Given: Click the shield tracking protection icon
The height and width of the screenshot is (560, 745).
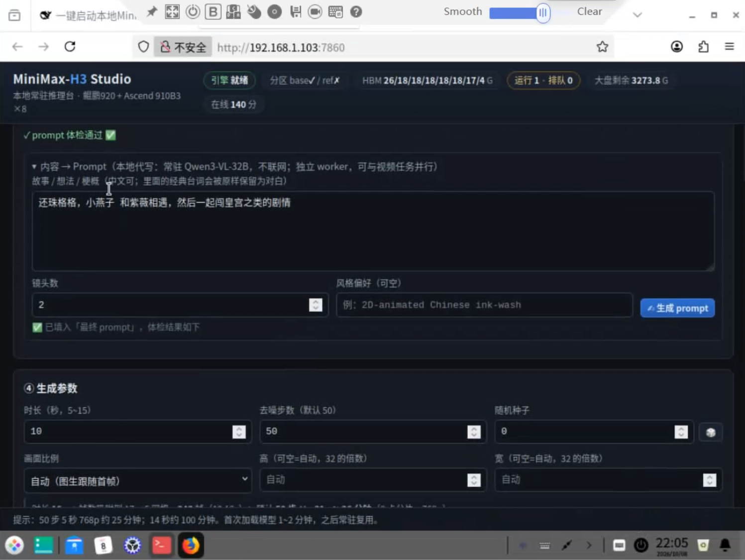Looking at the screenshot, I should tap(143, 47).
